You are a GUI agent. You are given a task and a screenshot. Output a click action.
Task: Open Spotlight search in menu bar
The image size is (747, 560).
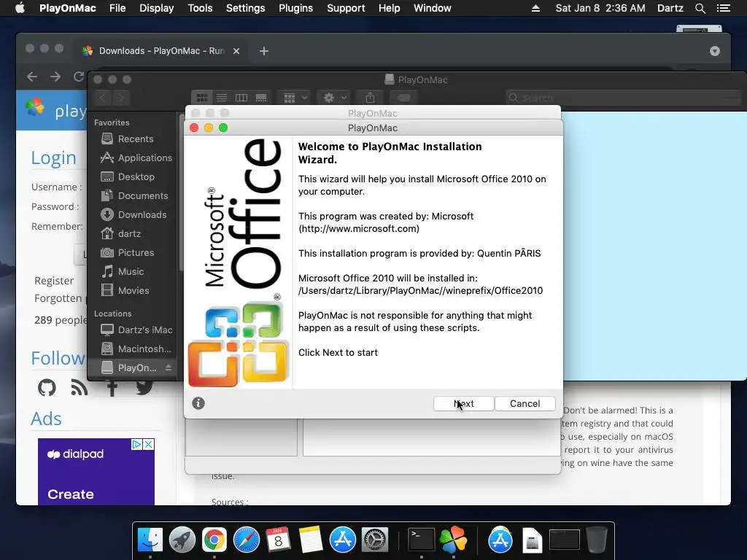700,8
